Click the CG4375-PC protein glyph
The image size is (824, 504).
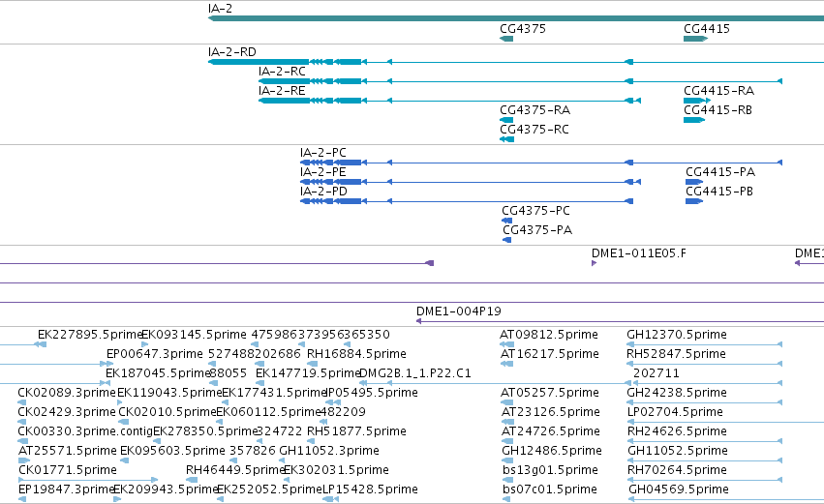(507, 221)
